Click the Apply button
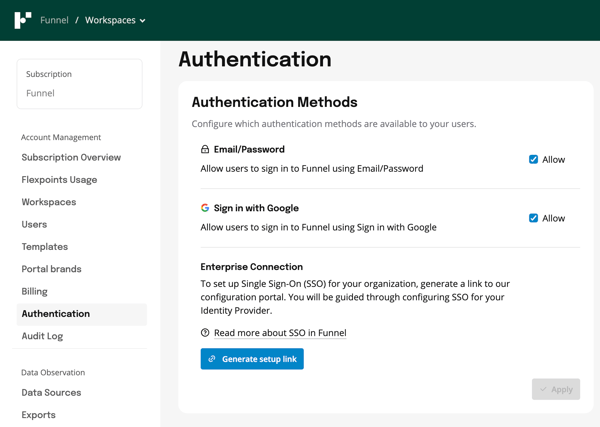The height and width of the screenshot is (427, 600). (556, 390)
